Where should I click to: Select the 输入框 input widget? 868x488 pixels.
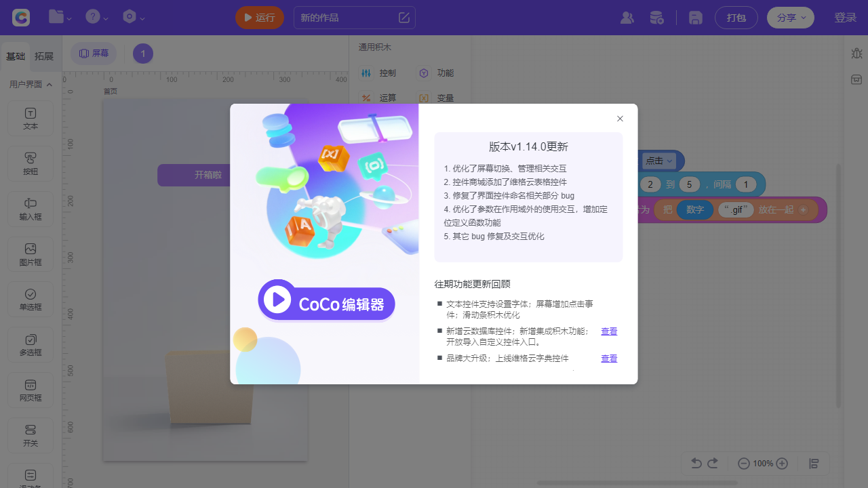(x=31, y=209)
